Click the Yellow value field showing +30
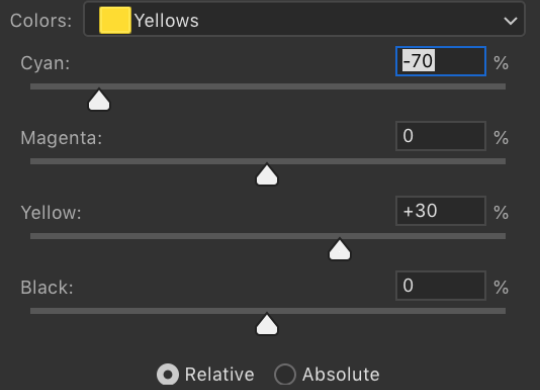 (x=441, y=211)
